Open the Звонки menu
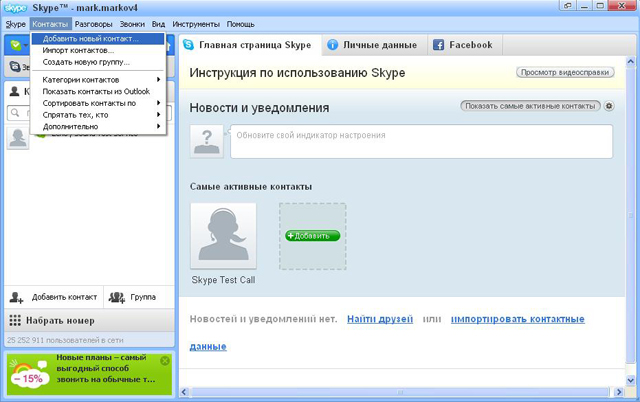Image resolution: width=640 pixels, height=402 pixels. [132, 24]
